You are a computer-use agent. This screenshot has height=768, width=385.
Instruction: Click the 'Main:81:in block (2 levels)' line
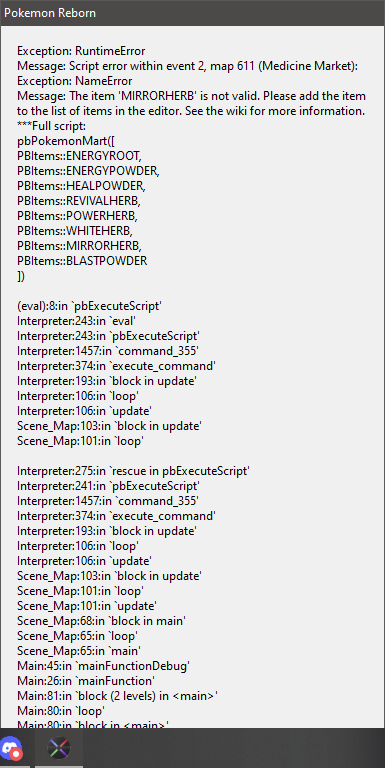click(x=118, y=696)
